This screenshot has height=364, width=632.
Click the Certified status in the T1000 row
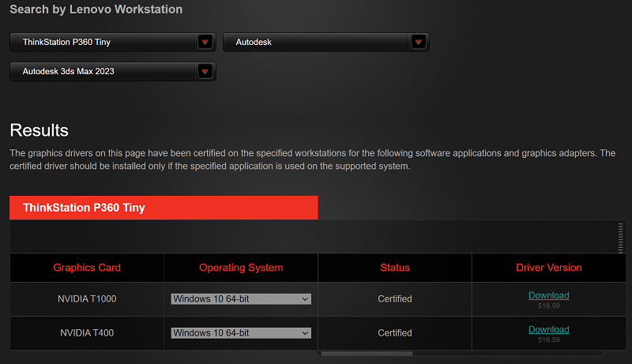coord(395,298)
